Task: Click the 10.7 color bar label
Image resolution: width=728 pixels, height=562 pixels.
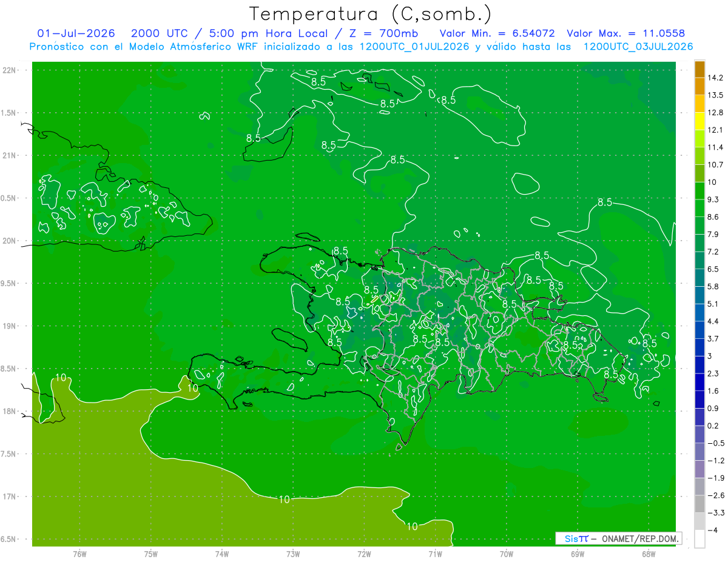Action: (715, 164)
